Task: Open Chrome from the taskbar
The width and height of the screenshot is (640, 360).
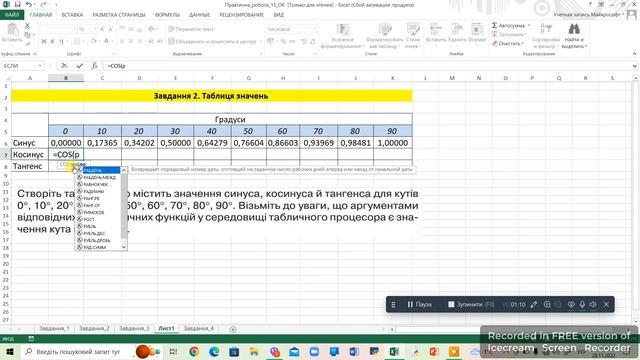Action: coord(194,351)
